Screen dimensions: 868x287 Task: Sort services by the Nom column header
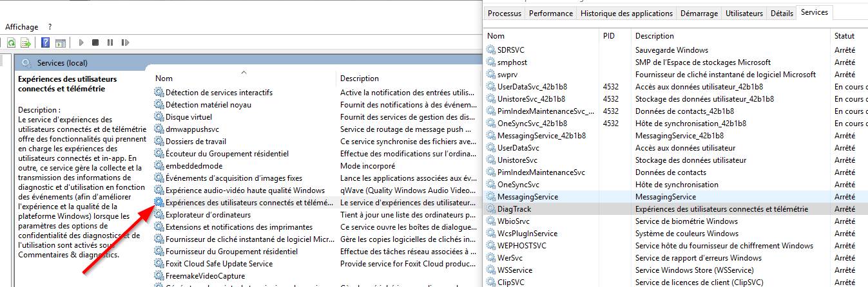(x=164, y=79)
